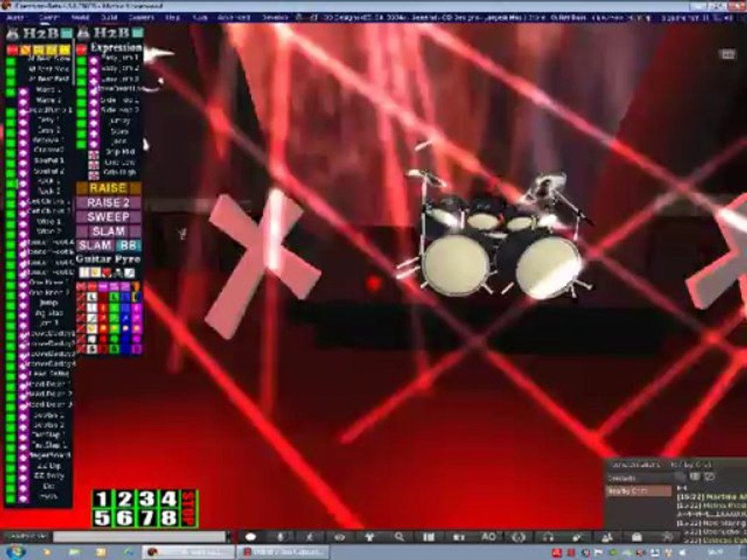Screen dimensions: 747x560
Task: Click number 1 on the number pad
Action: 101,499
